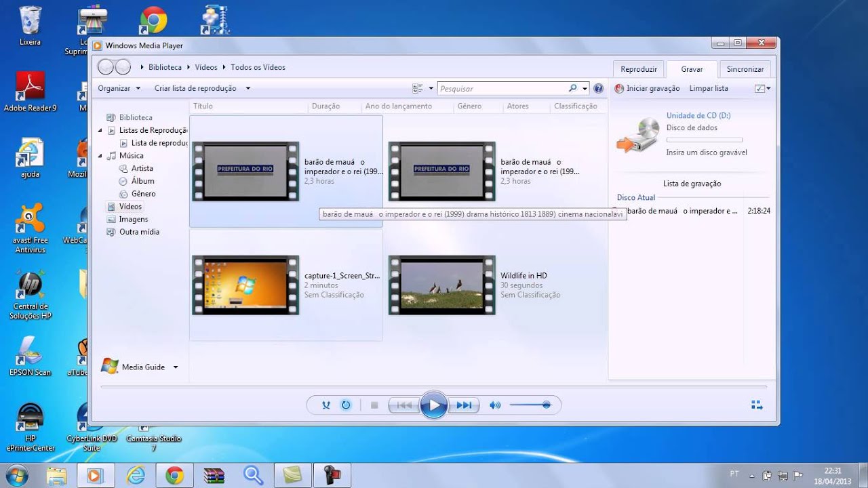Mute the volume speaker icon
This screenshot has height=488, width=868.
[495, 405]
